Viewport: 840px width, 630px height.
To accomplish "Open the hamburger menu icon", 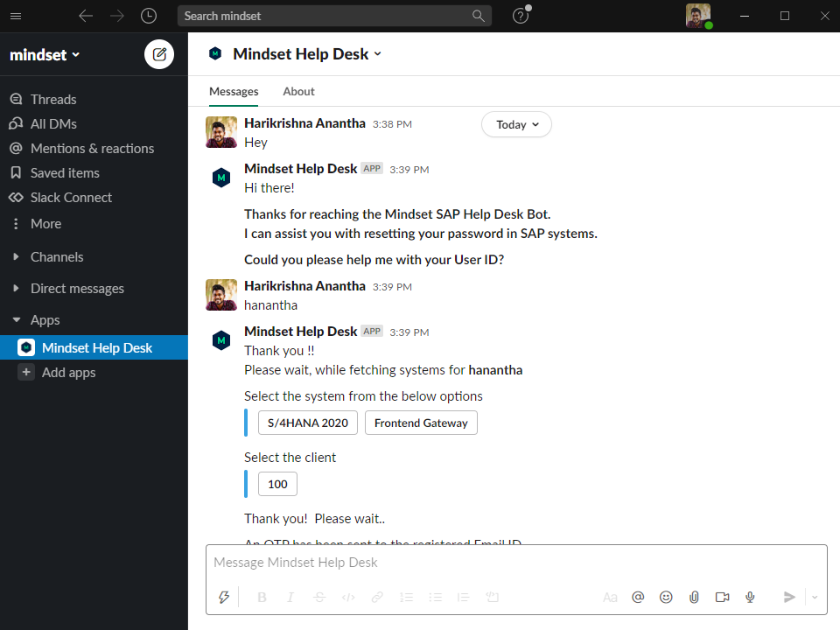I will pyautogui.click(x=16, y=16).
